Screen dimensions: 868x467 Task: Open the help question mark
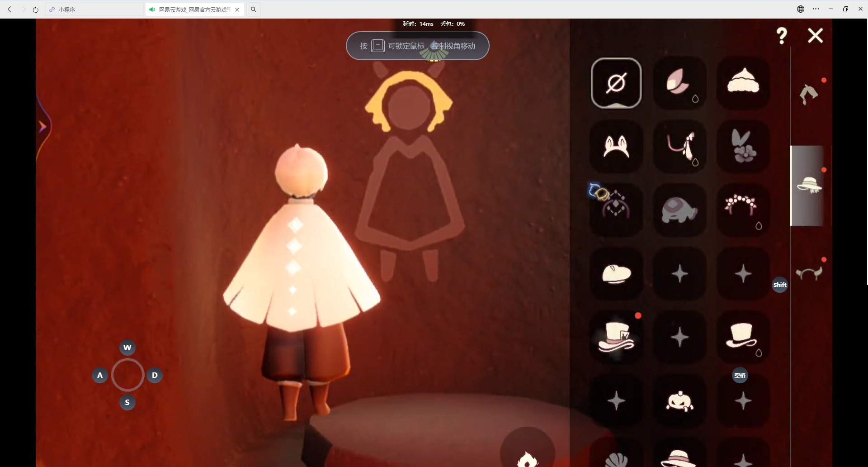782,36
